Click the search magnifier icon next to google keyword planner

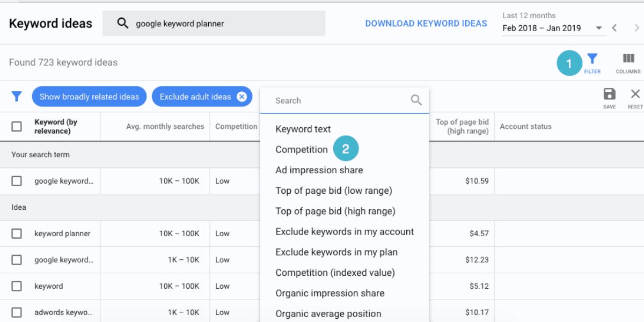coord(123,24)
